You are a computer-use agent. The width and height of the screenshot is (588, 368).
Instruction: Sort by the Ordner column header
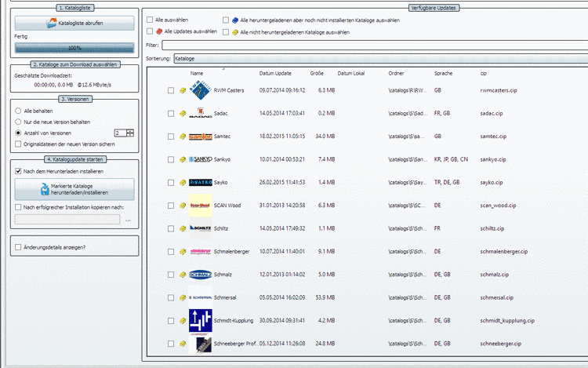click(396, 74)
